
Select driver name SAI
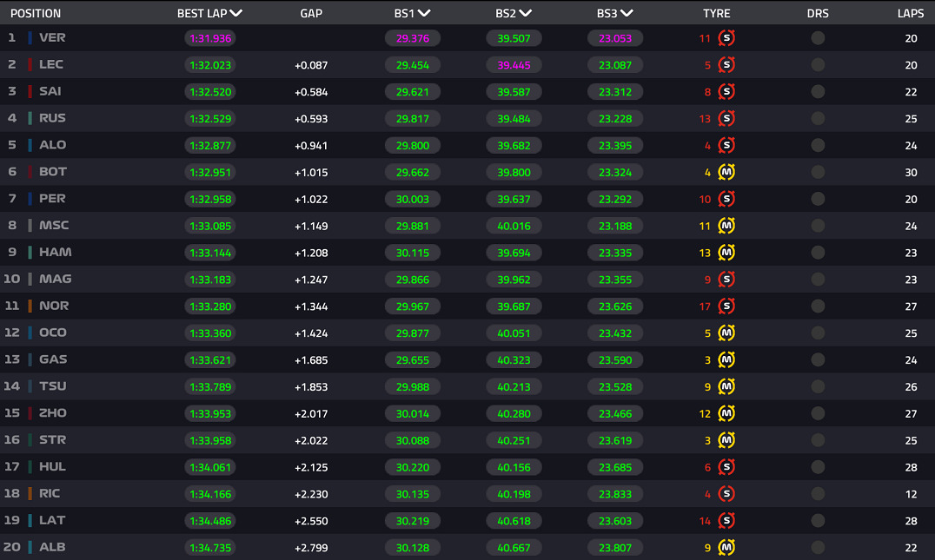pyautogui.click(x=50, y=91)
